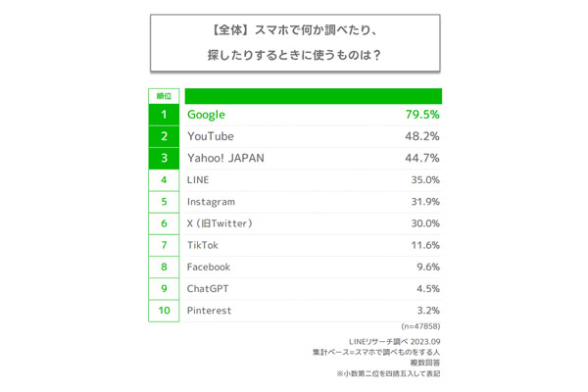Click the green rank 3 badge
This screenshot has height=392, width=588.
pyautogui.click(x=164, y=158)
